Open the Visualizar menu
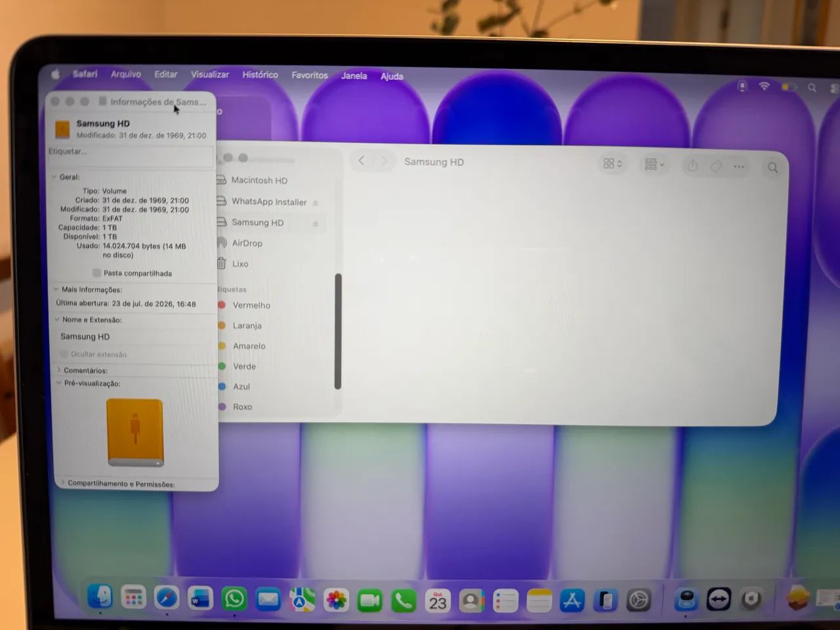The height and width of the screenshot is (630, 840). [x=210, y=75]
